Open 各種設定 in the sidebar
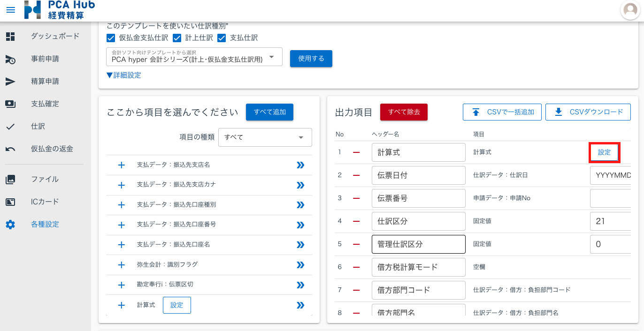Screen dimensions: 644x331 45,225
